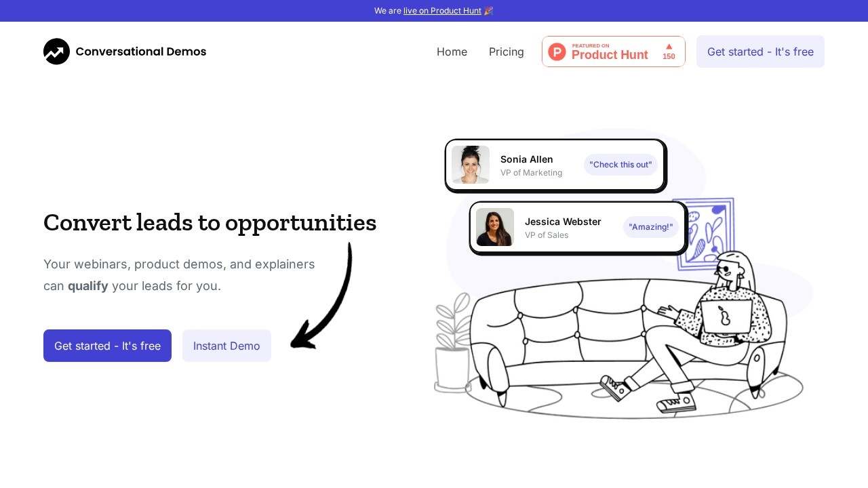Screen dimensions: 868x488
Task: Click the header 'Get started - It's free' button
Action: (x=760, y=52)
